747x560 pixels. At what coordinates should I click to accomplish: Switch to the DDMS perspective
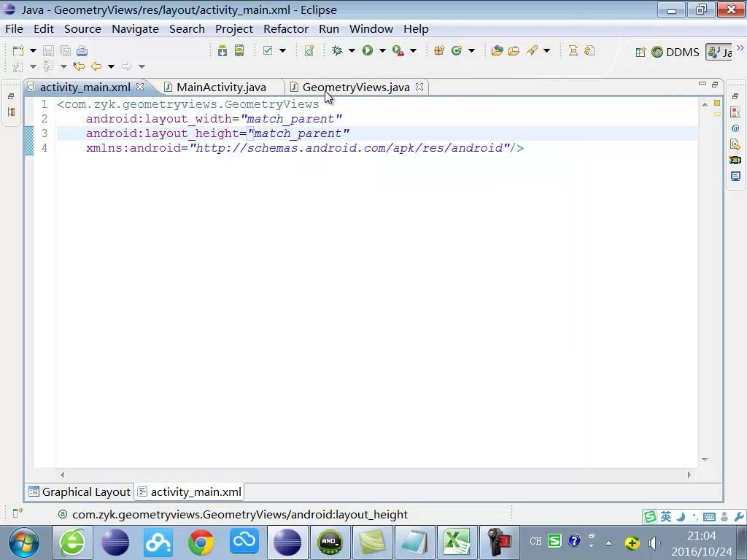point(676,52)
